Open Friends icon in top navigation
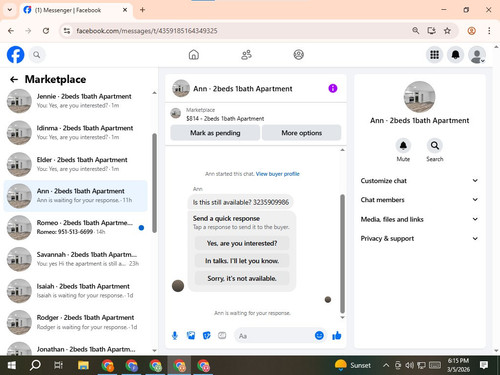 [246, 55]
